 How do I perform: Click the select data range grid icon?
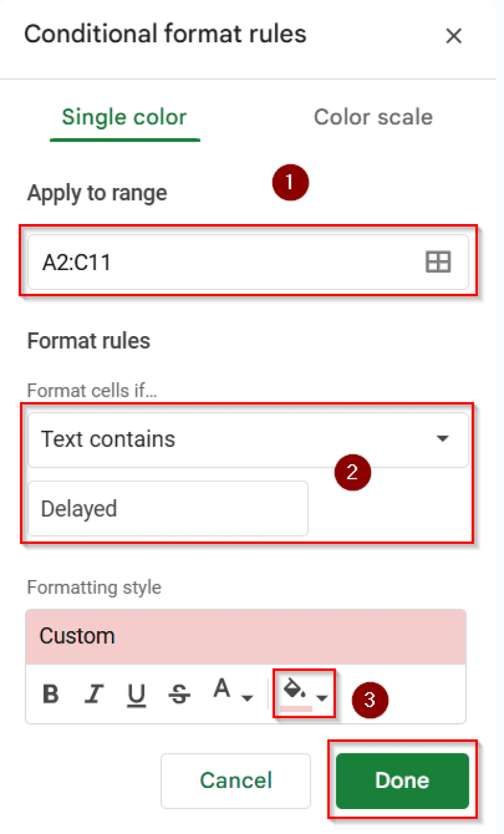(438, 262)
